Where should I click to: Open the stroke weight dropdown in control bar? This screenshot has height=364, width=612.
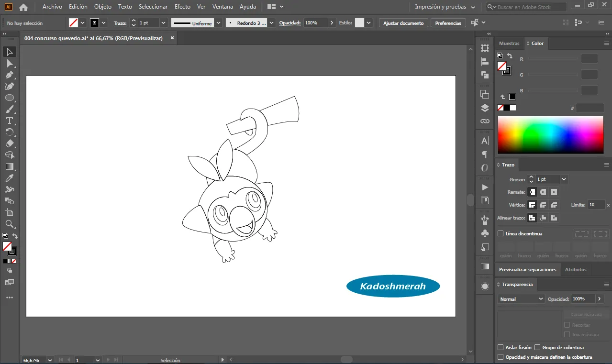(163, 23)
